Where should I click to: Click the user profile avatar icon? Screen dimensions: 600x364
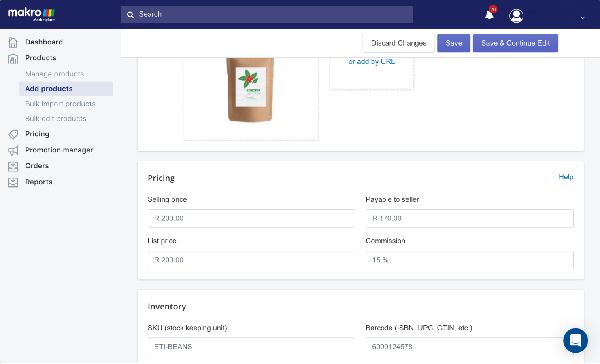coord(516,16)
